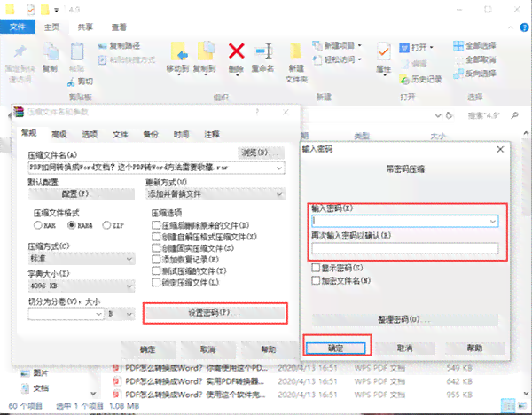Click the red Delete X icon

click(x=236, y=51)
